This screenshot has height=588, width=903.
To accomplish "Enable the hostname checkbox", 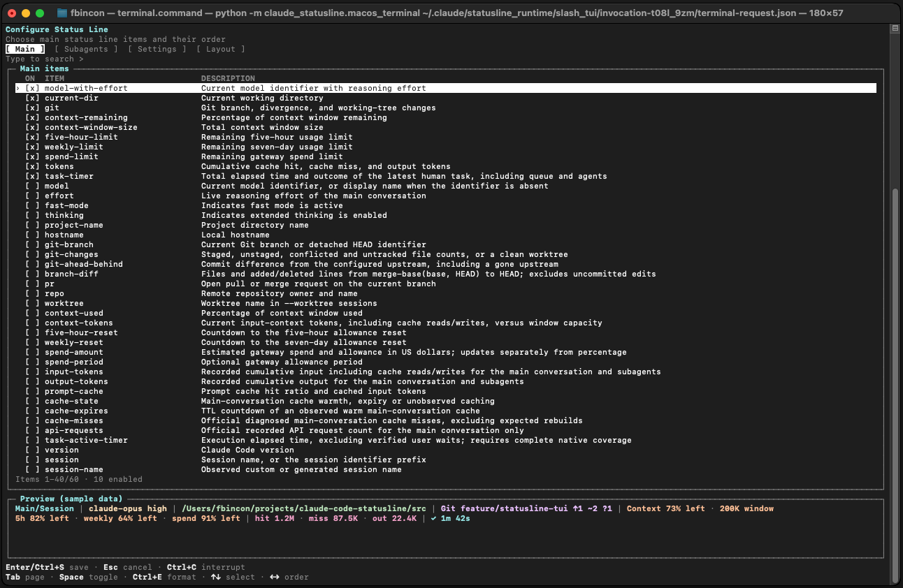I will [x=33, y=235].
